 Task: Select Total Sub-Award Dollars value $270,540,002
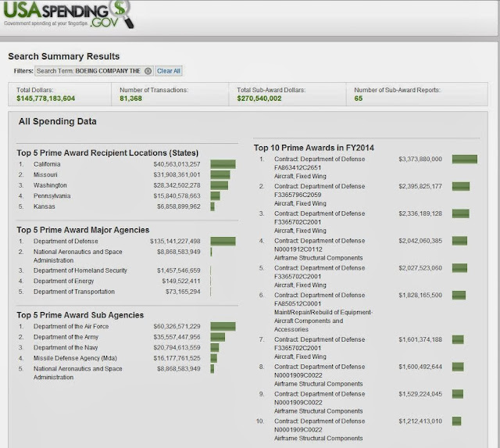pos(259,99)
